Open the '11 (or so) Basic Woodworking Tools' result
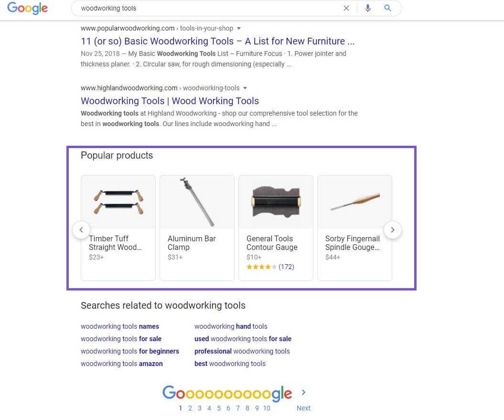 [x=217, y=41]
